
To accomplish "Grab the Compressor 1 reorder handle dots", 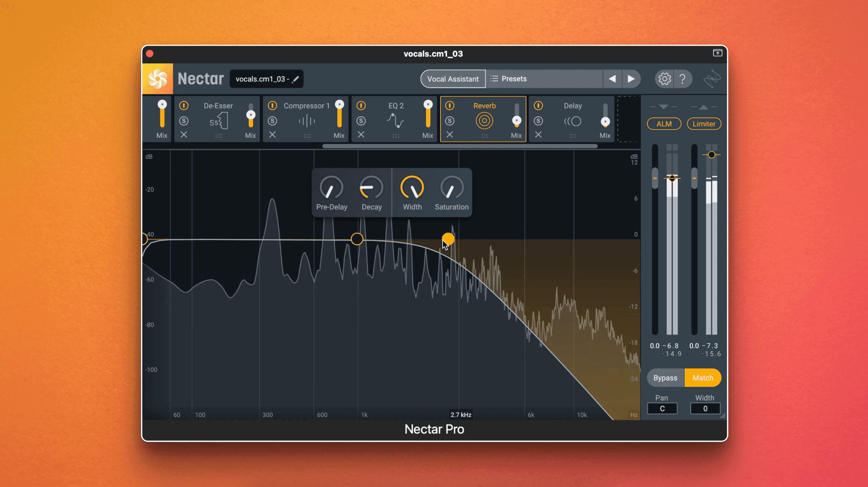I will pos(307,136).
